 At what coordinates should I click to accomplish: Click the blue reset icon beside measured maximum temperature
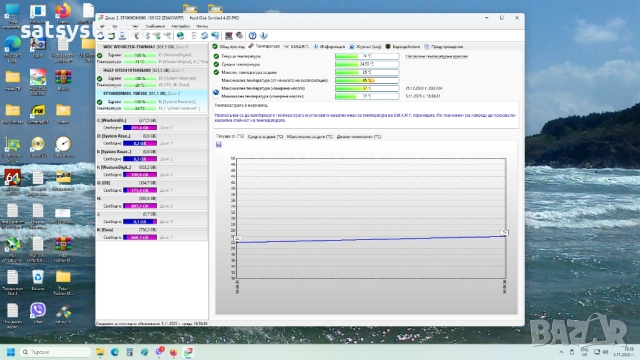pos(216,92)
